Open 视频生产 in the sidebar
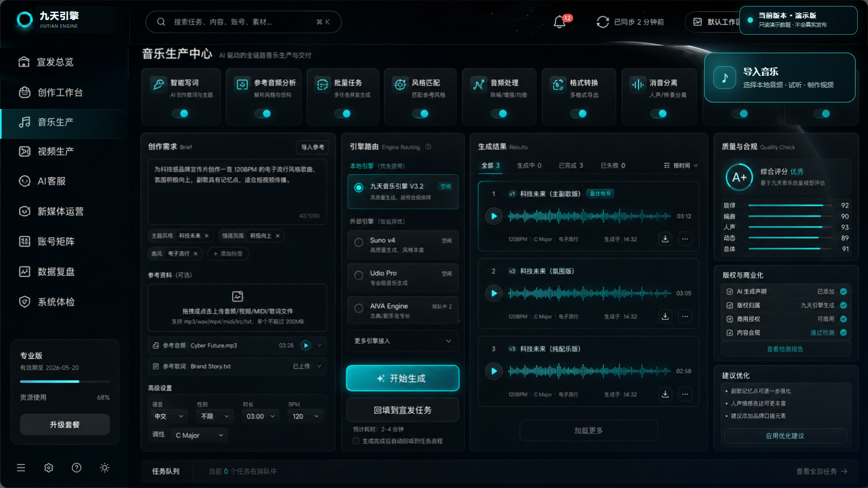 [64, 151]
